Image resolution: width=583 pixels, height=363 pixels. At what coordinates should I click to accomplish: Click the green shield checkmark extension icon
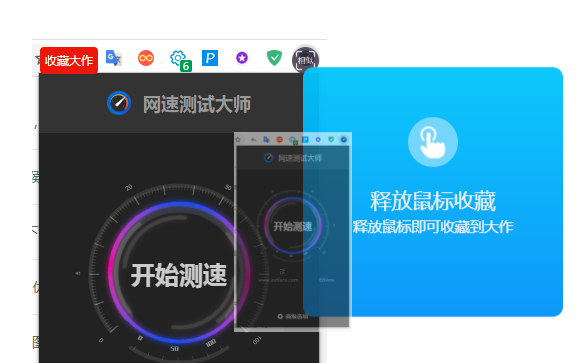click(x=274, y=58)
